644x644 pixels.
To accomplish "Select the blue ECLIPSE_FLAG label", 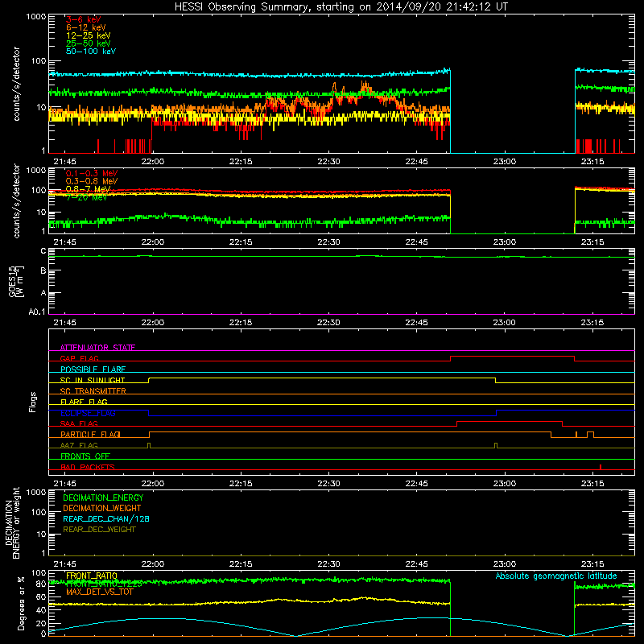I will (x=88, y=413).
